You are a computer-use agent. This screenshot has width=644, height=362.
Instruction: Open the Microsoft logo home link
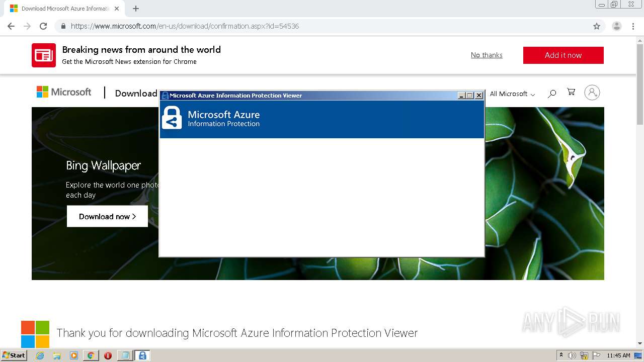[x=64, y=92]
